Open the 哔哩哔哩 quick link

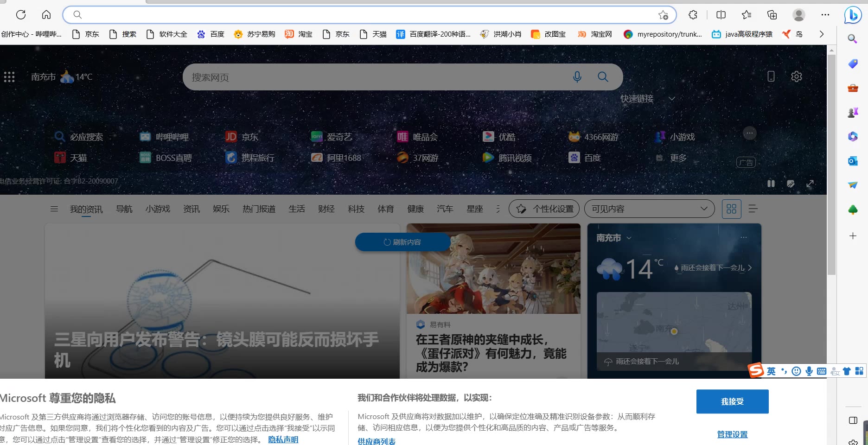165,137
